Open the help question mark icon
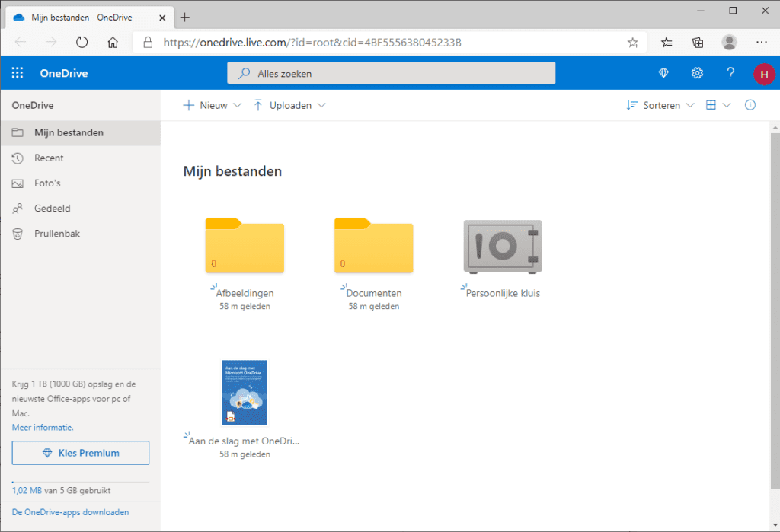780x532 pixels. [730, 73]
